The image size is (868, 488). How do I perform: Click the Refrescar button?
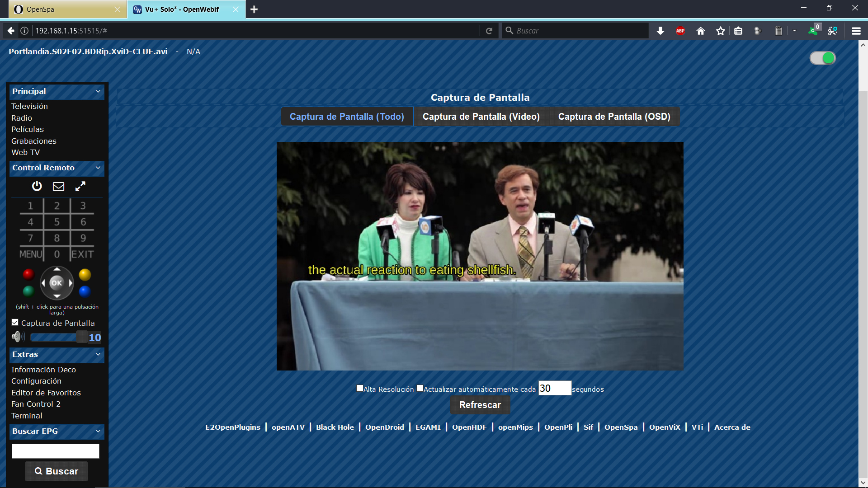480,405
